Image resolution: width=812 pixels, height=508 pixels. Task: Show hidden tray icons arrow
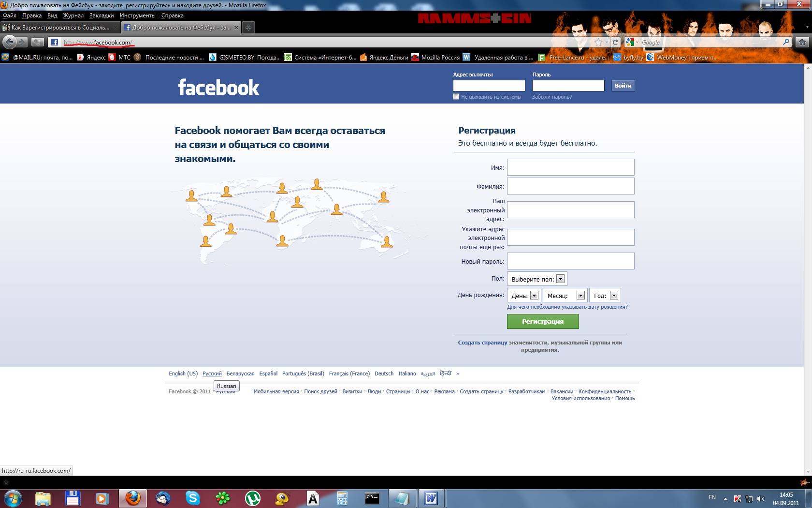725,498
